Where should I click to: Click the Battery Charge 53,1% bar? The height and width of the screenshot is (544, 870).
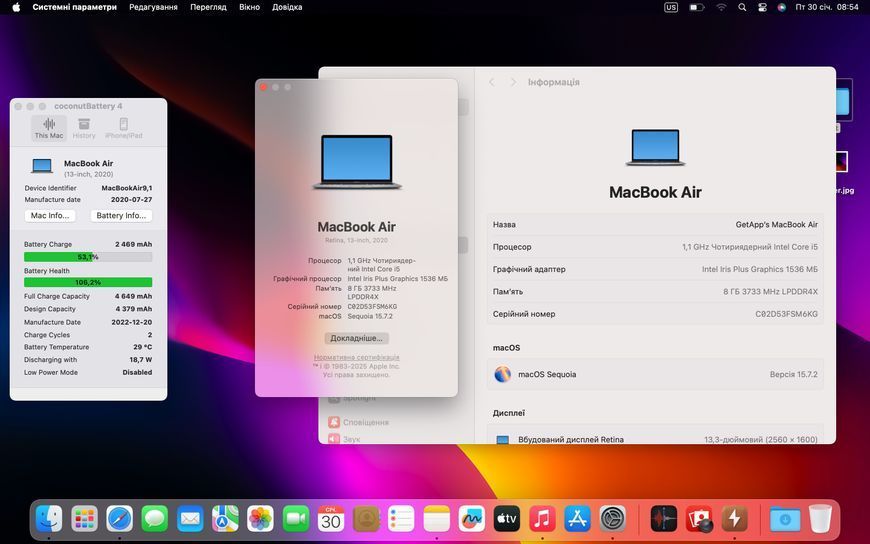click(88, 257)
